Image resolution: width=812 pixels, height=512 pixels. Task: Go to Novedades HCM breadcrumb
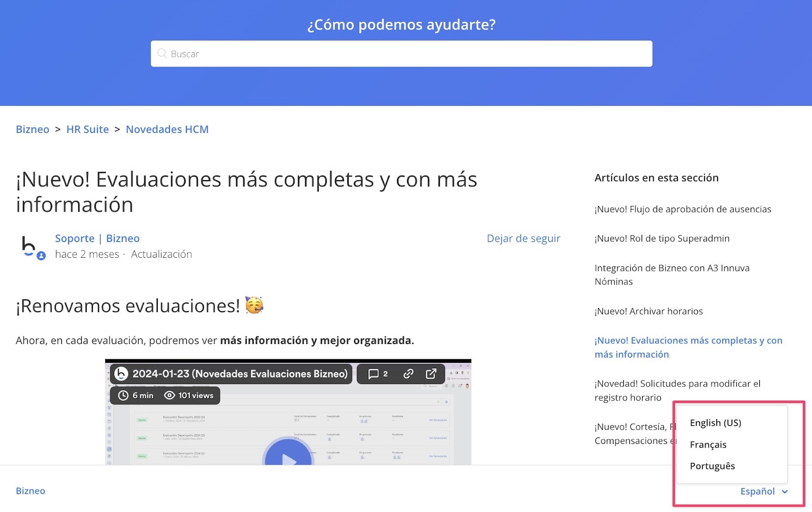tap(167, 129)
